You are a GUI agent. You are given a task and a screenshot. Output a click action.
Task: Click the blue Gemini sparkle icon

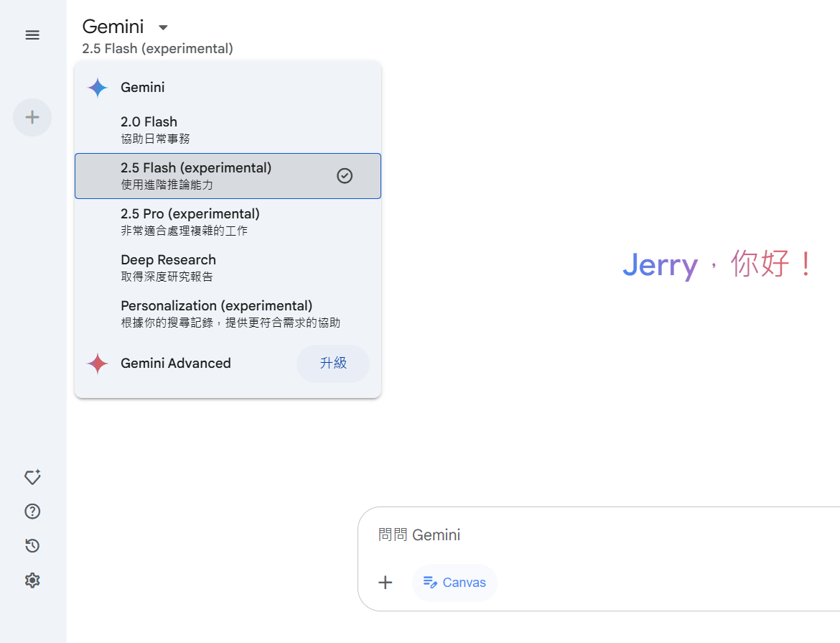[x=98, y=88]
